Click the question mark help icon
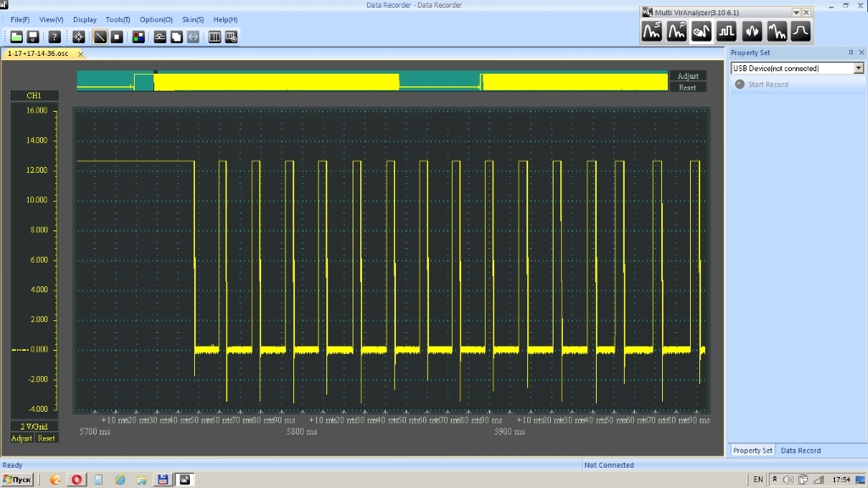The height and width of the screenshot is (488, 868). click(54, 37)
